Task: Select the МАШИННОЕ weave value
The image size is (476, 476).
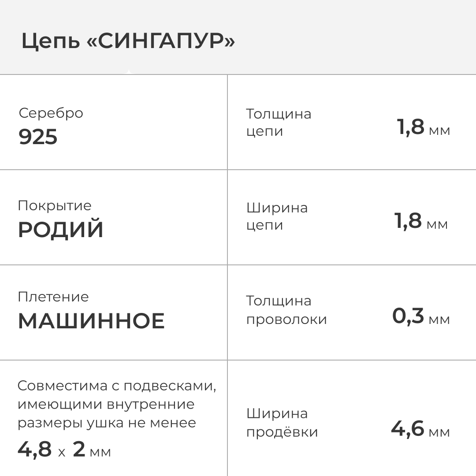Action: (91, 321)
